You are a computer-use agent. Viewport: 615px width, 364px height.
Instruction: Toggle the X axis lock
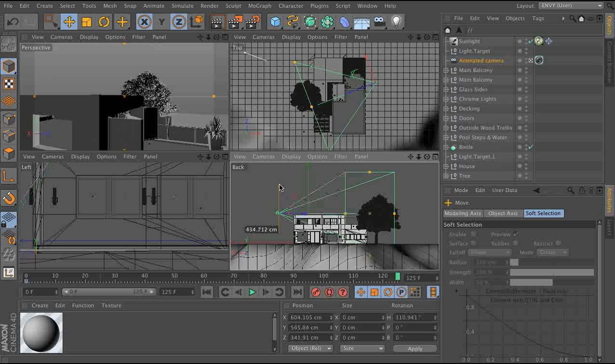(144, 22)
